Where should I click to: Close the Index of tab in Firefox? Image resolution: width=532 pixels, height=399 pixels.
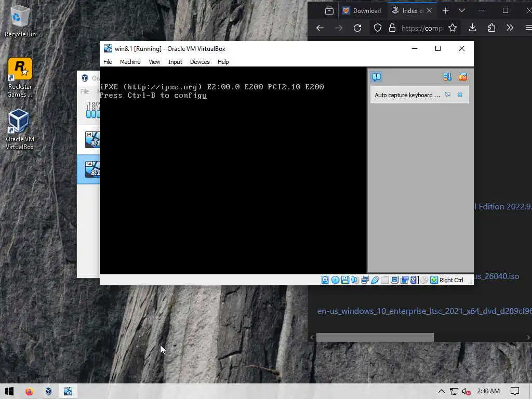[x=429, y=10]
